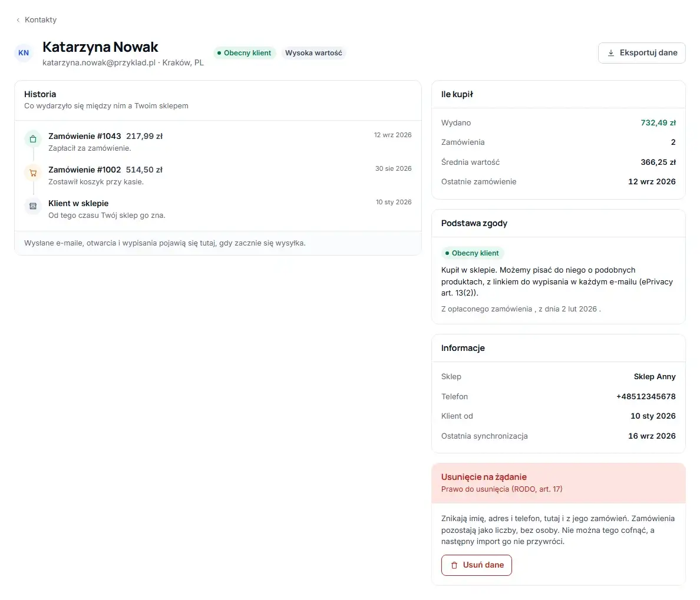Select the Klient w sklepie entry

(x=218, y=209)
